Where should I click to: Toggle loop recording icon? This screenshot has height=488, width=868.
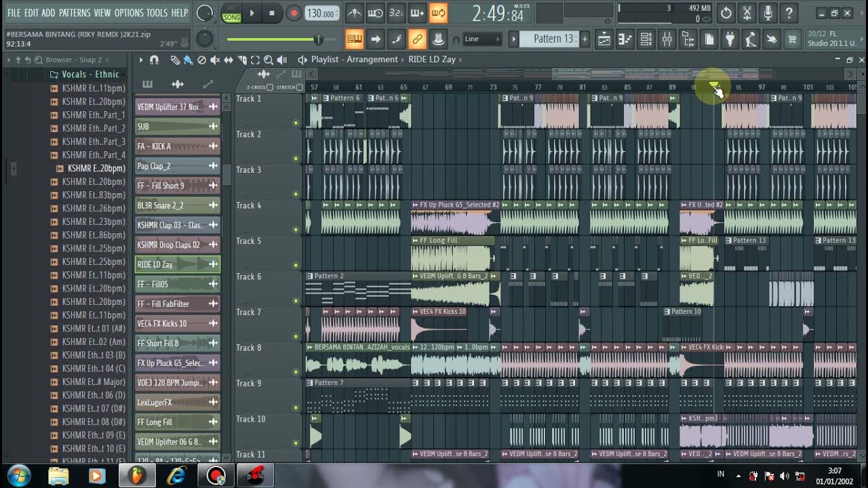tap(438, 13)
